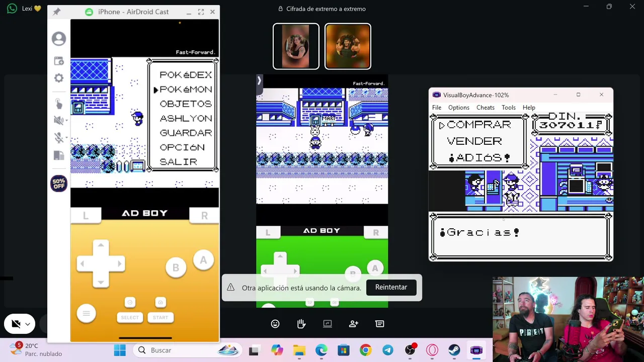The width and height of the screenshot is (644, 362).
Task: Launch Copilot from the taskbar
Action: tap(277, 350)
